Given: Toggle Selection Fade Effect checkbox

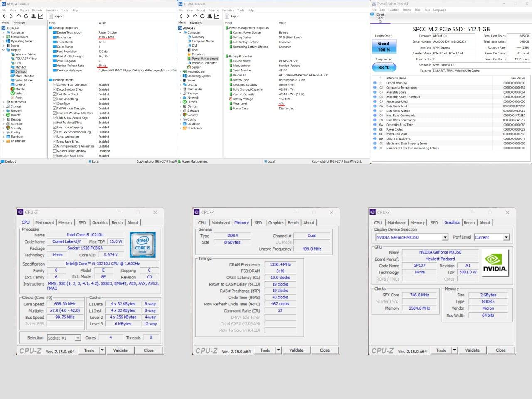Looking at the screenshot, I should pyautogui.click(x=54, y=155).
